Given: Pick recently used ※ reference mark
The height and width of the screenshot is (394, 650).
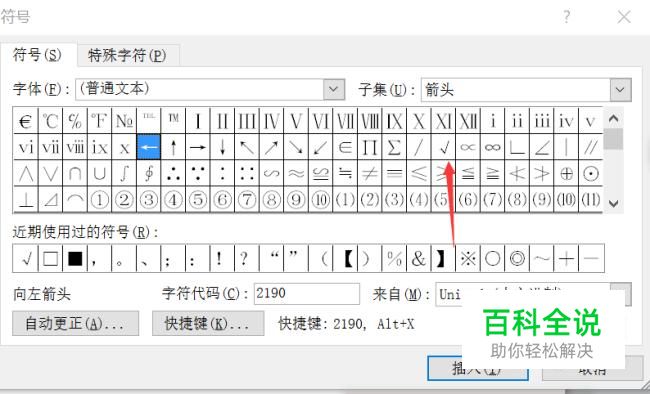Looking at the screenshot, I should point(468,258).
